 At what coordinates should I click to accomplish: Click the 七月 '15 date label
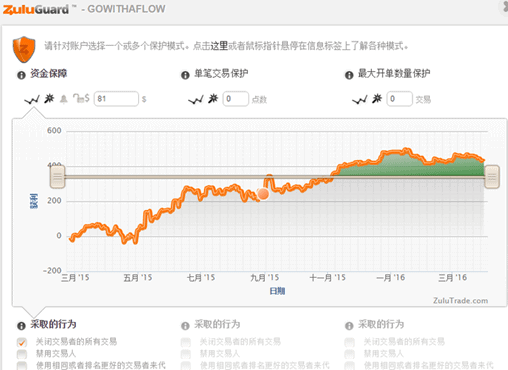pyautogui.click(x=201, y=278)
